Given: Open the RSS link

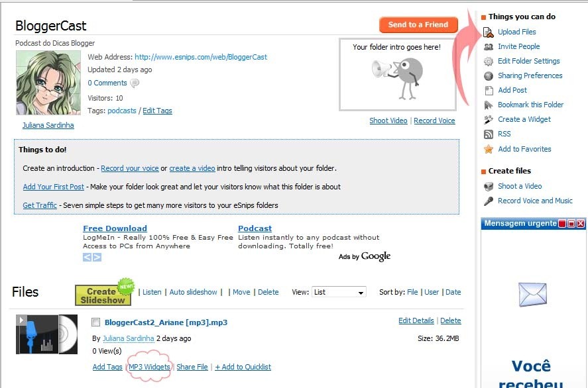Looking at the screenshot, I should (x=504, y=134).
